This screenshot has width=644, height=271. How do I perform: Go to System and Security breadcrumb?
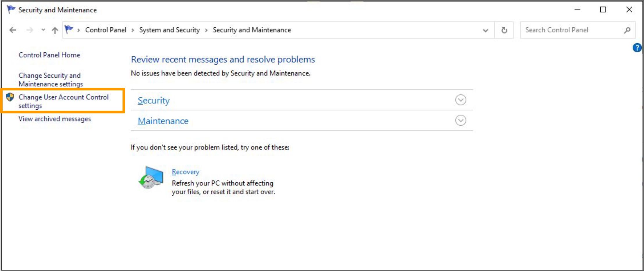pyautogui.click(x=169, y=30)
